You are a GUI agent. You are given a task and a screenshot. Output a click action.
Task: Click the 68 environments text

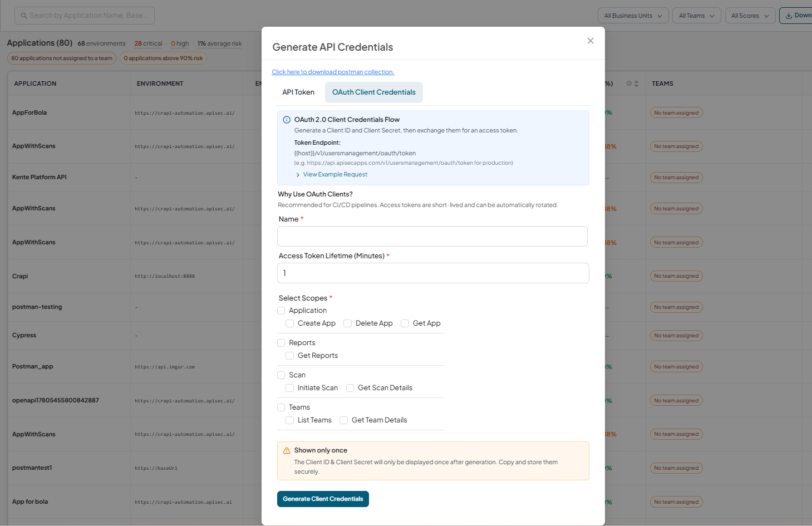(102, 43)
